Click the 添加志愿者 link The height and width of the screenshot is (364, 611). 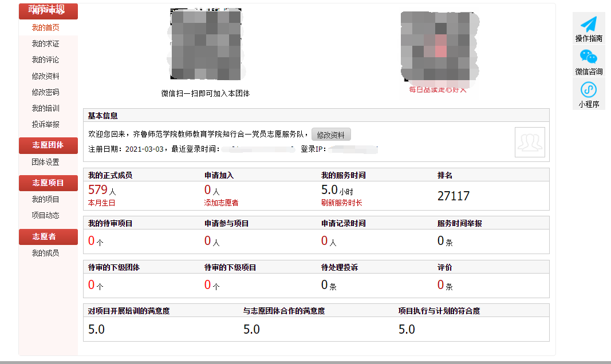coord(221,203)
